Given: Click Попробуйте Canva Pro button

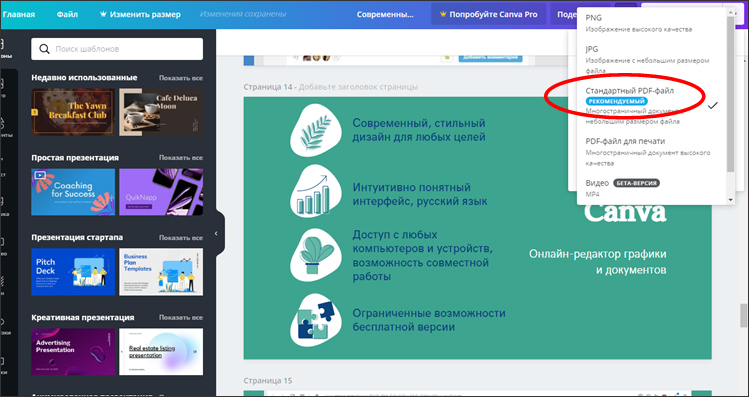Looking at the screenshot, I should pyautogui.click(x=489, y=14).
